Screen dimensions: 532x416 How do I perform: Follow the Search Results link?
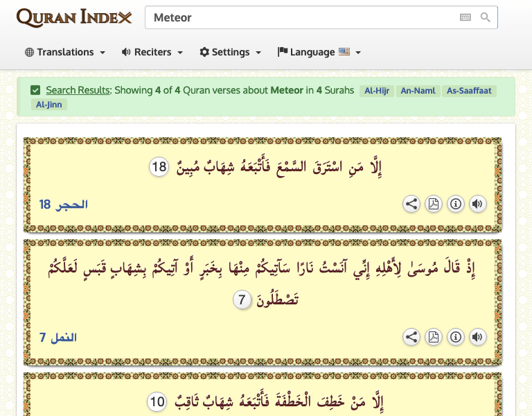coord(78,90)
